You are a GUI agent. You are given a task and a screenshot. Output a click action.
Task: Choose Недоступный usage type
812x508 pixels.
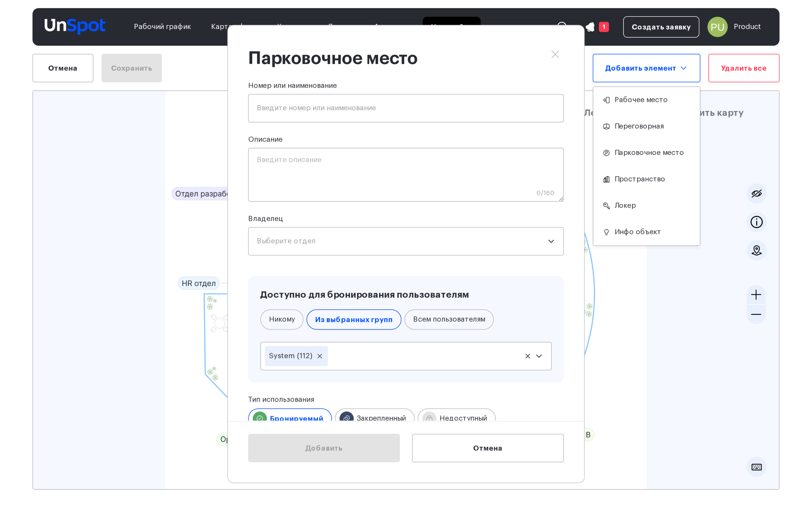[456, 415]
